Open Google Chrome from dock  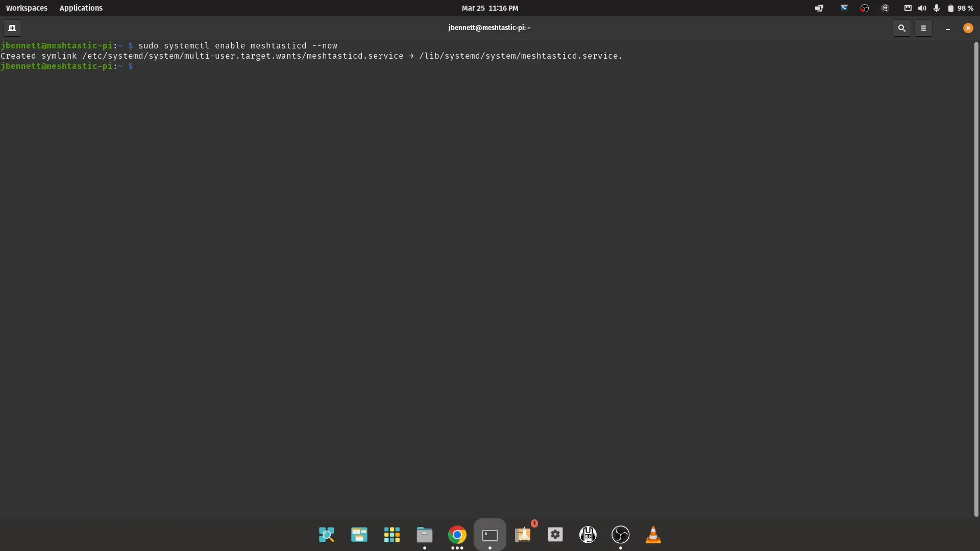click(x=457, y=535)
